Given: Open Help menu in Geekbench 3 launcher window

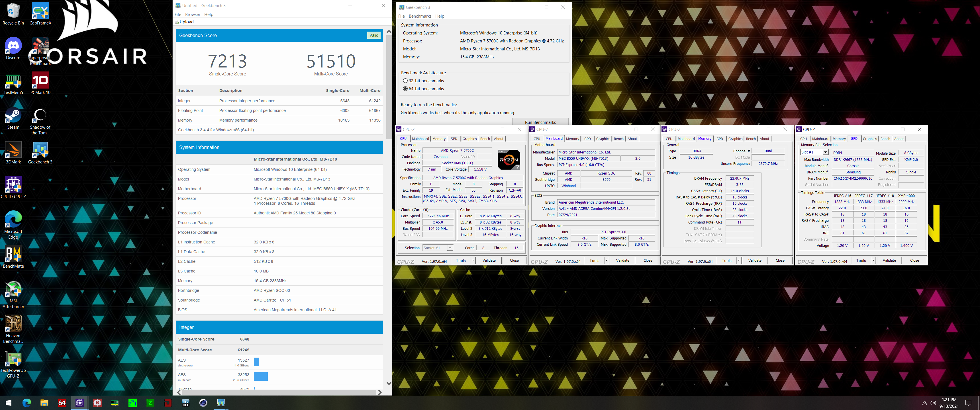Looking at the screenshot, I should pyautogui.click(x=440, y=16).
